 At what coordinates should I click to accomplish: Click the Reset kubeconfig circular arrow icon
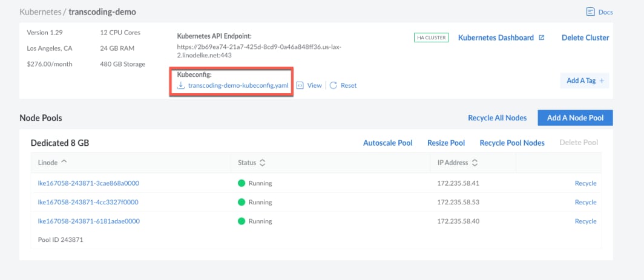pyautogui.click(x=333, y=85)
